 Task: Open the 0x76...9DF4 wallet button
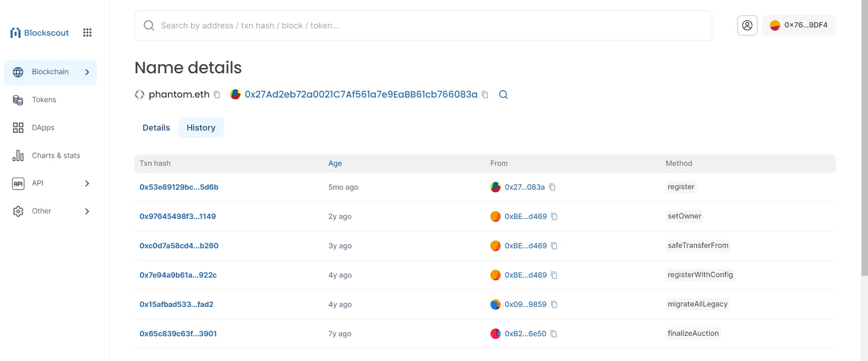[799, 25]
